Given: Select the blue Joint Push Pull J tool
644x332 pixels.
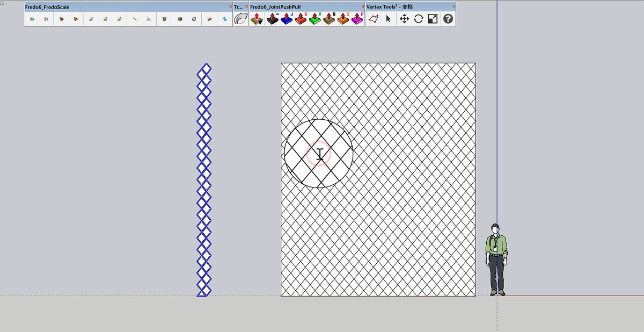Looking at the screenshot, I should (x=287, y=19).
